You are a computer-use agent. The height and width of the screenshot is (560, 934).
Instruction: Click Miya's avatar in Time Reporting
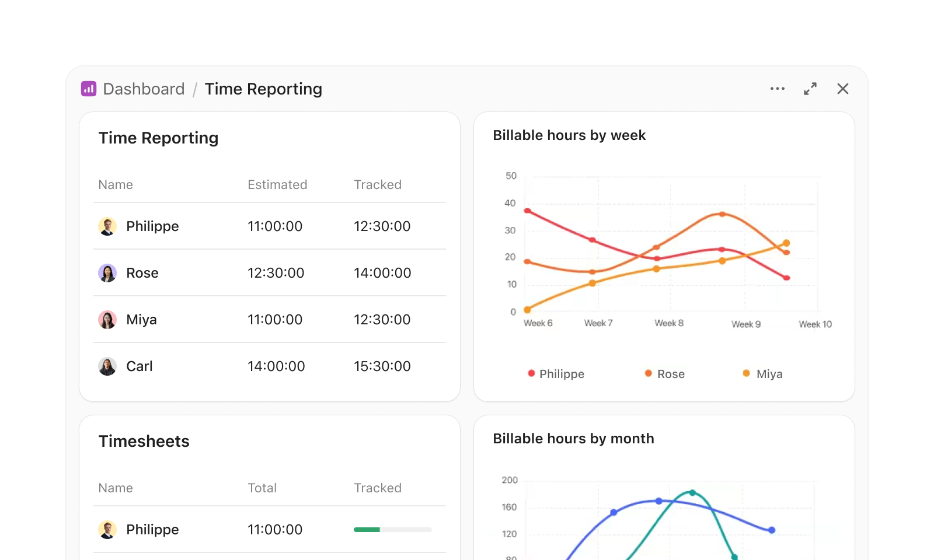[x=107, y=319]
